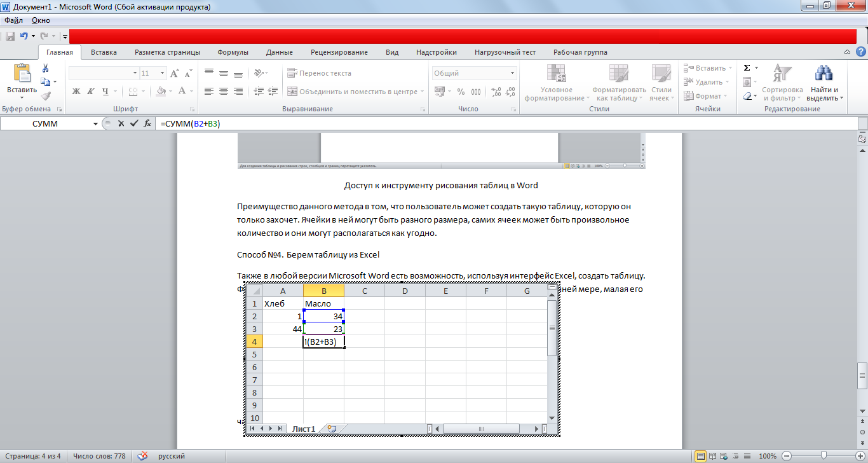Click the Cut scissors icon
868x463 pixels.
coord(46,68)
